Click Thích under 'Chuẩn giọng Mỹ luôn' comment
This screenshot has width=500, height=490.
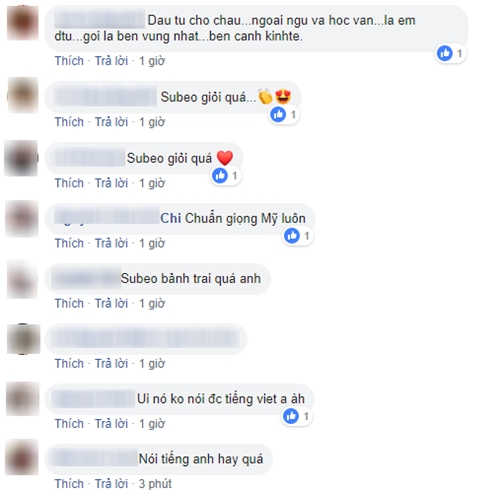click(x=69, y=243)
